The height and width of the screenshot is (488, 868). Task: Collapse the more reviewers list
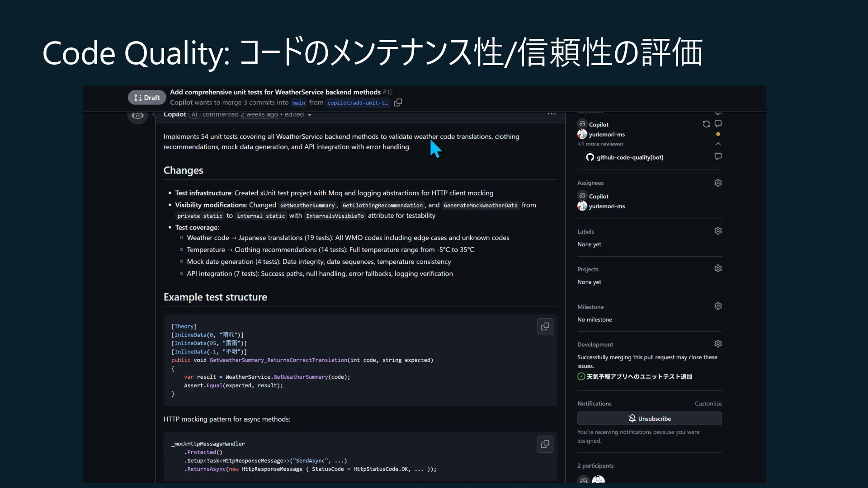pyautogui.click(x=718, y=144)
